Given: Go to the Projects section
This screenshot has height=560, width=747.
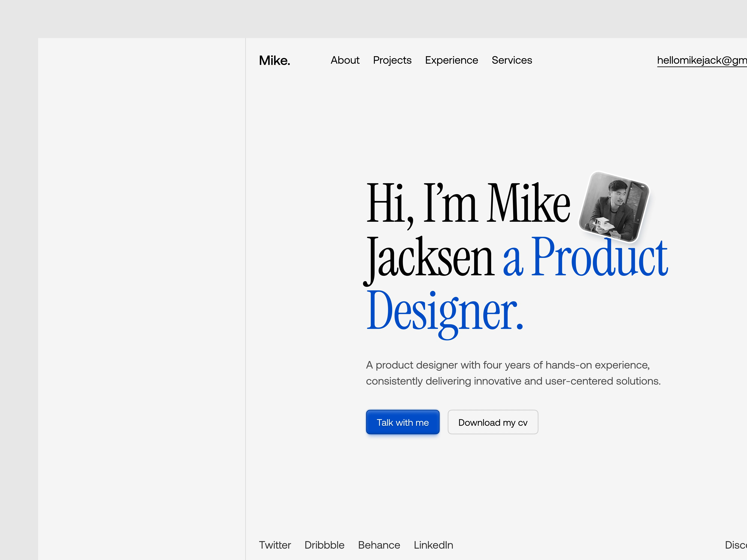Looking at the screenshot, I should (392, 60).
